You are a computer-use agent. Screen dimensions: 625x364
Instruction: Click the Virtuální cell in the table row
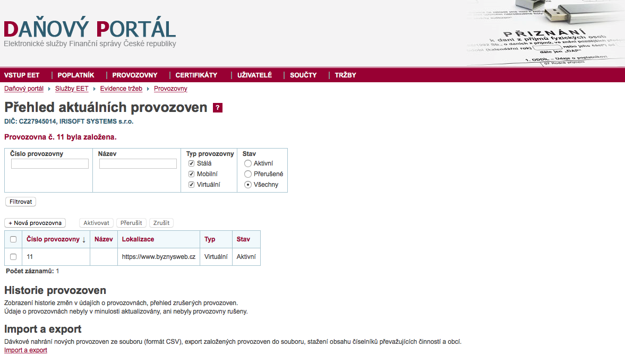click(x=216, y=257)
